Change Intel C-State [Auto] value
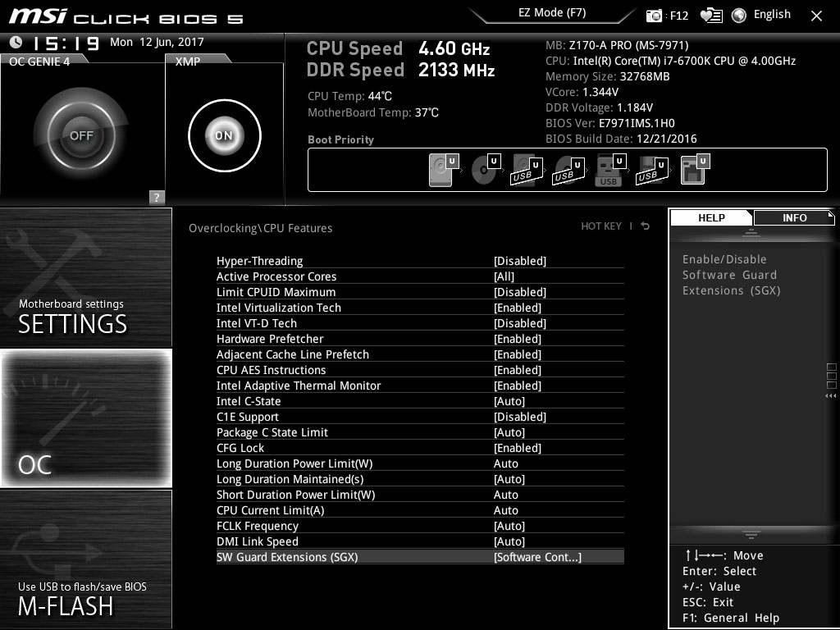The width and height of the screenshot is (840, 630). coord(509,401)
